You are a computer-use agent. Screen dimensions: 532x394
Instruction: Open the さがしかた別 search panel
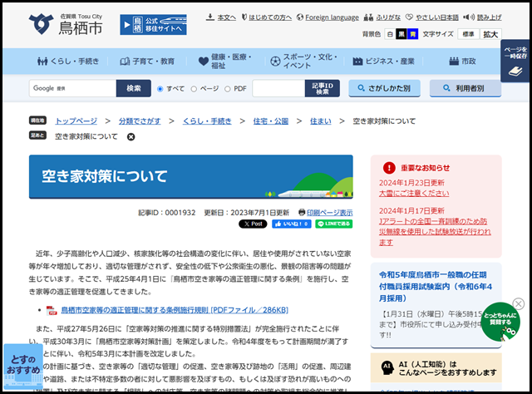(383, 88)
